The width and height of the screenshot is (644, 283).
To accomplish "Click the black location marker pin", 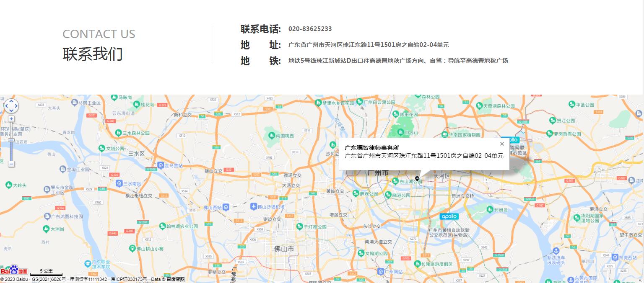I will point(417,179).
